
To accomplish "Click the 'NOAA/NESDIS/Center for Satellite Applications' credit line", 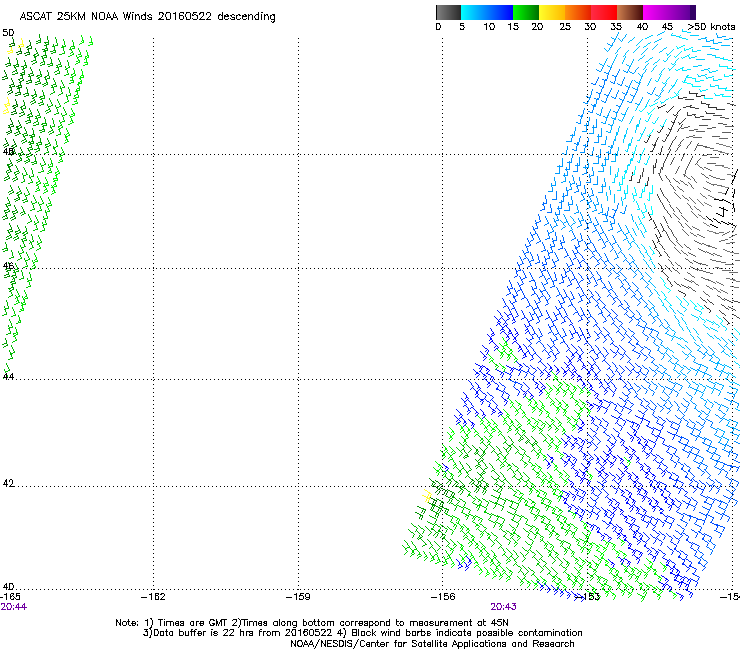I will (432, 644).
